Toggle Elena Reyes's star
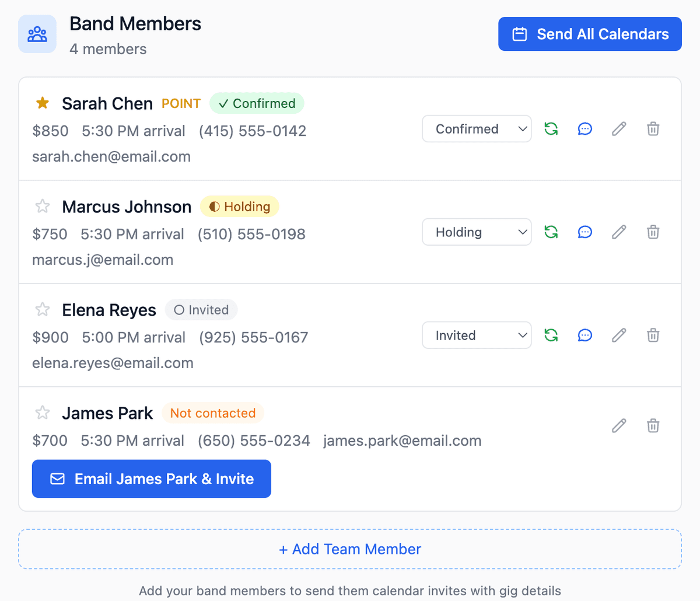 click(42, 309)
